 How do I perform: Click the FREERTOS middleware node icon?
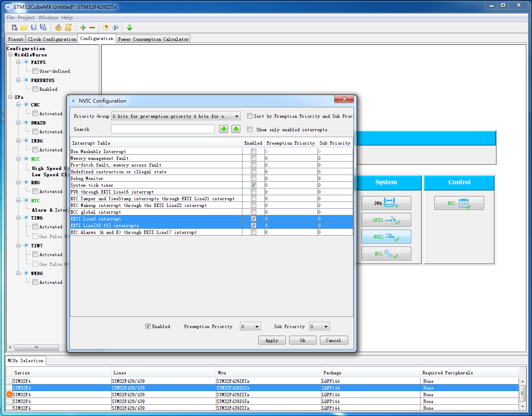pos(26,80)
